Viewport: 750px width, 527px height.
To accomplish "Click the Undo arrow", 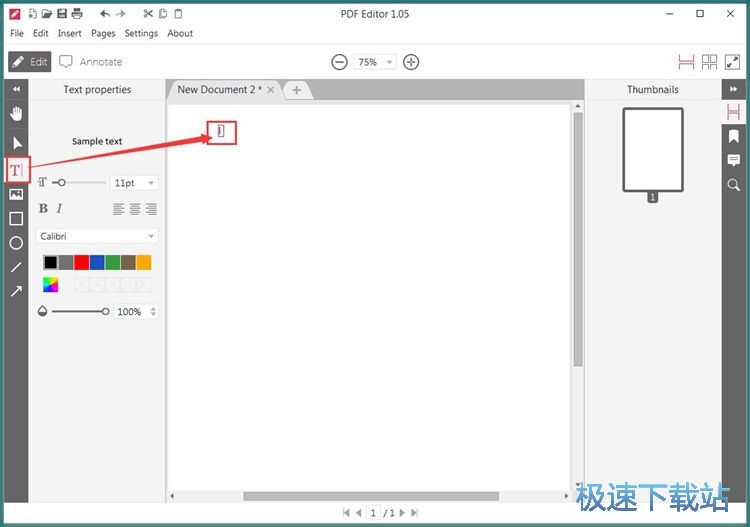I will point(105,13).
